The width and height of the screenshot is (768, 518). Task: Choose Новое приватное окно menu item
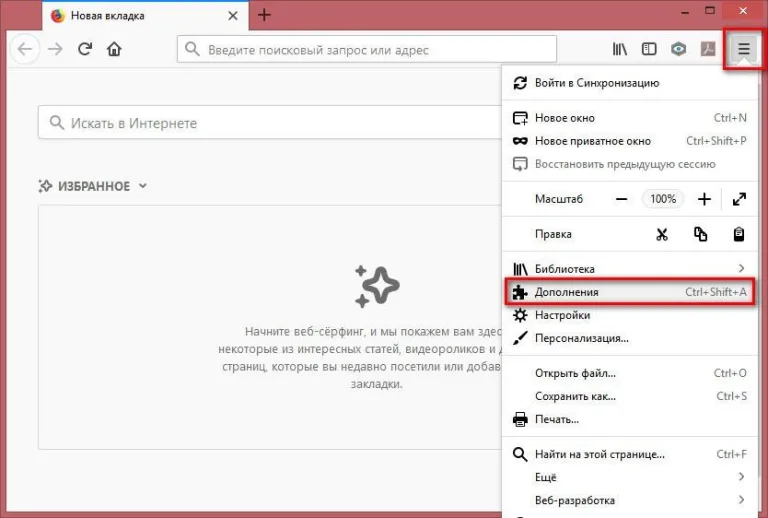(630, 141)
